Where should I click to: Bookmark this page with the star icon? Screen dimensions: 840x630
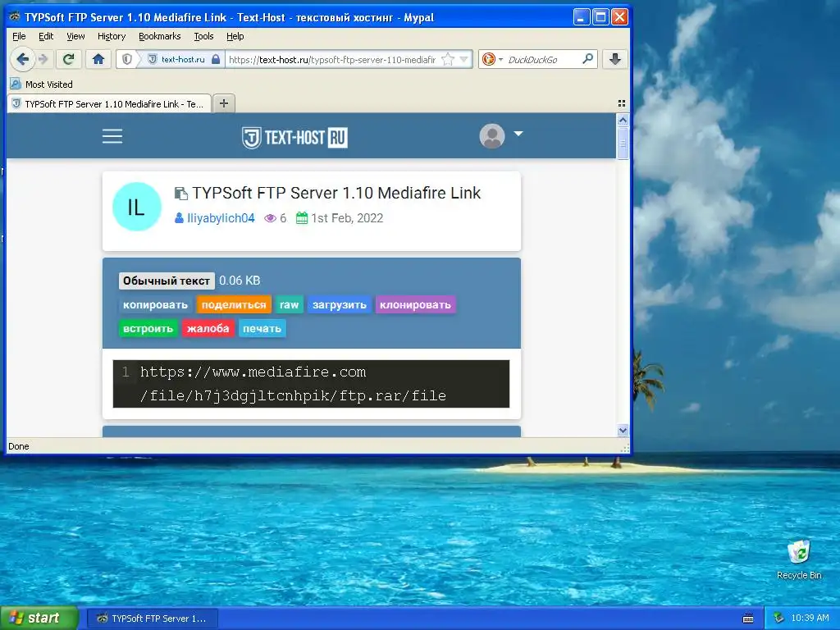pos(447,59)
